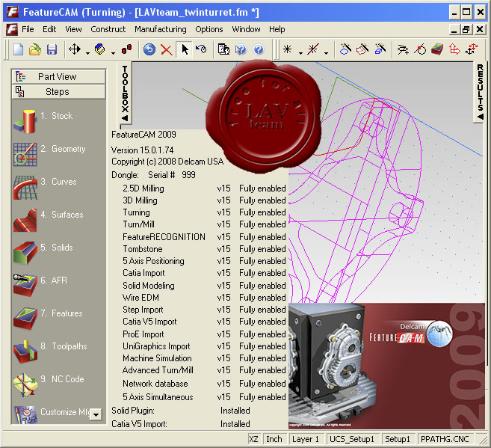Switch to the Part View panel
Screen dimensions: 491x448
pyautogui.click(x=58, y=76)
